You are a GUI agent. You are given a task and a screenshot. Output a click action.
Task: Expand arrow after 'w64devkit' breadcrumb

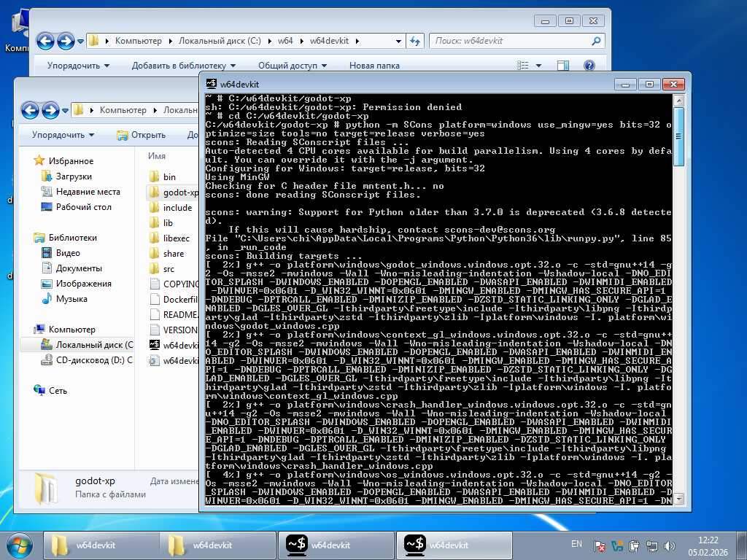357,41
